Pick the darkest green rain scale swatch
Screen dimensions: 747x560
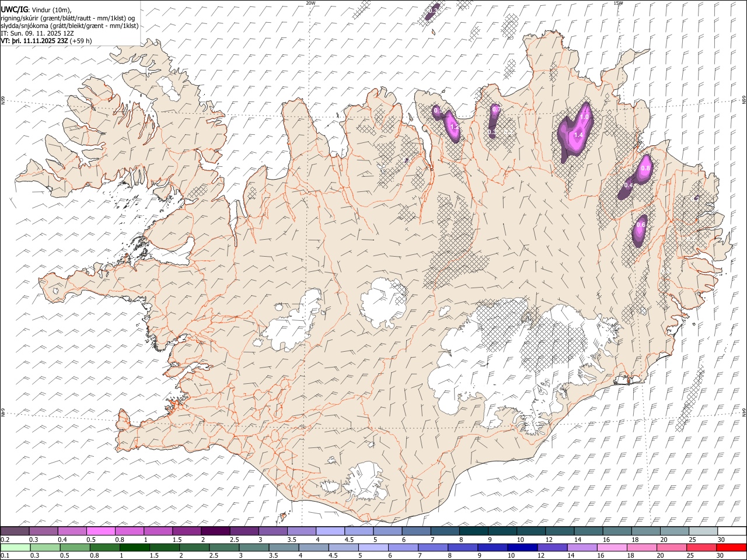pyautogui.click(x=135, y=547)
